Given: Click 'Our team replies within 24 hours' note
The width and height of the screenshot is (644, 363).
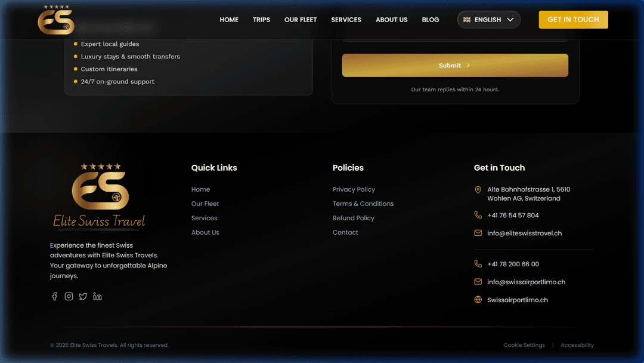Looking at the screenshot, I should tap(455, 90).
